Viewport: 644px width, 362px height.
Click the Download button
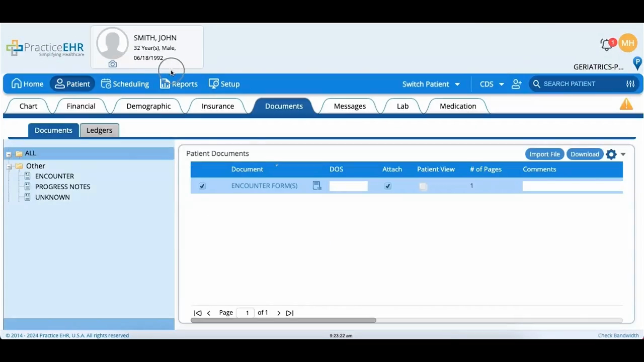click(585, 154)
